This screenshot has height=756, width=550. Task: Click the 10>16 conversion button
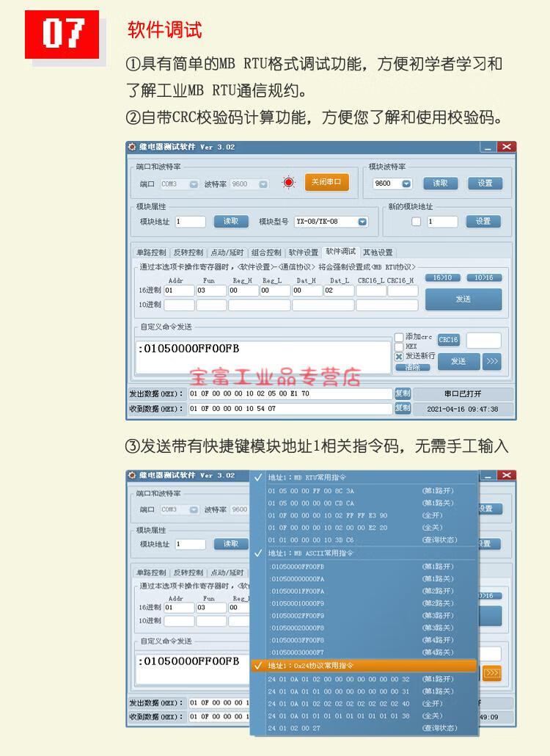click(x=484, y=277)
